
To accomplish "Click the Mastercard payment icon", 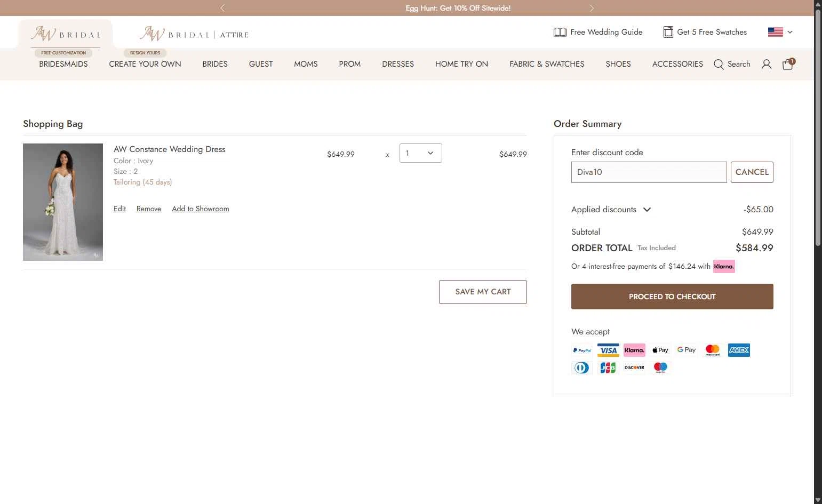I will click(713, 350).
